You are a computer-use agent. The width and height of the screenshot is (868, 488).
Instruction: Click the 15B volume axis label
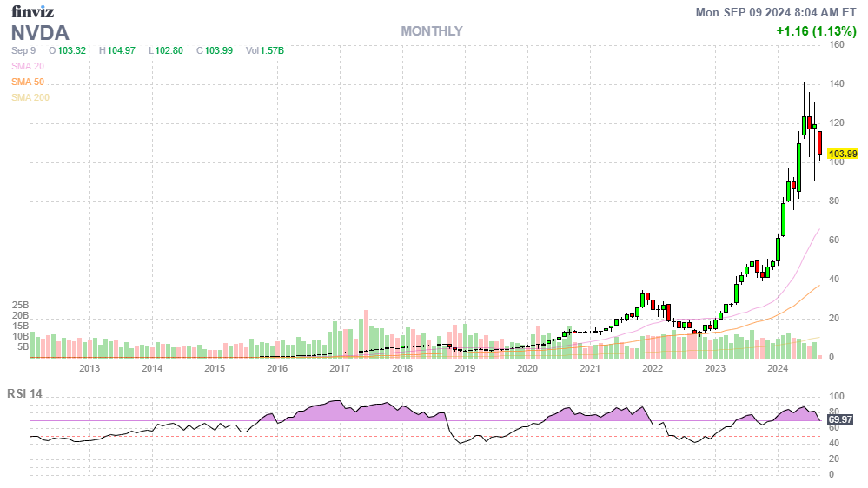point(21,326)
